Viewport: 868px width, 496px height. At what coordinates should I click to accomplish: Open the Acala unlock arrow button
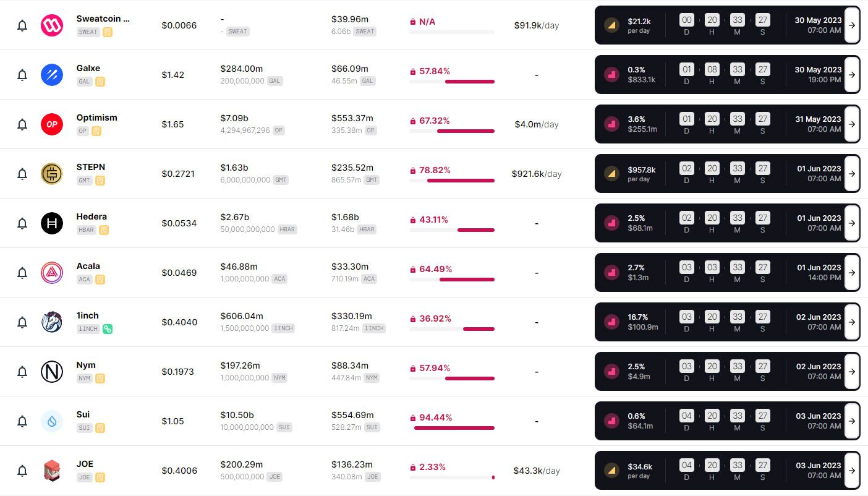tap(852, 273)
